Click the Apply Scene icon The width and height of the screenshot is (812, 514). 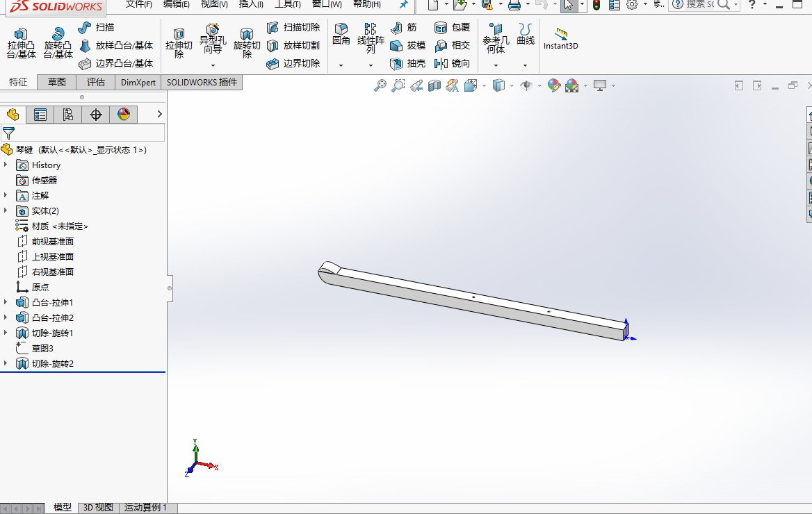click(571, 85)
